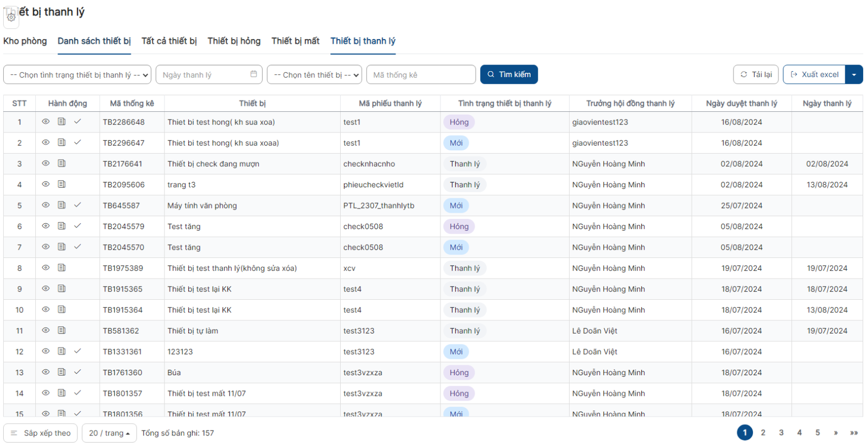868x448 pixels.
Task: Open the Xuất excel dropdown arrow
Action: tap(854, 75)
